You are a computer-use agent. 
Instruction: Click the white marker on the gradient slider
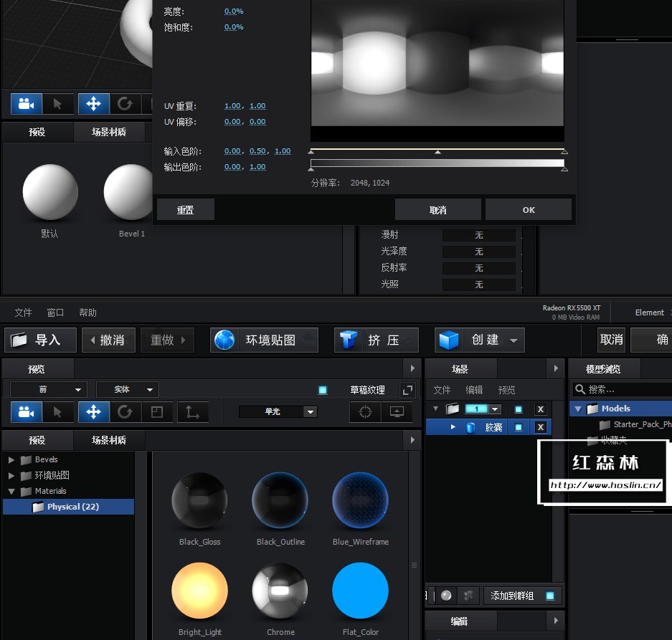click(437, 152)
